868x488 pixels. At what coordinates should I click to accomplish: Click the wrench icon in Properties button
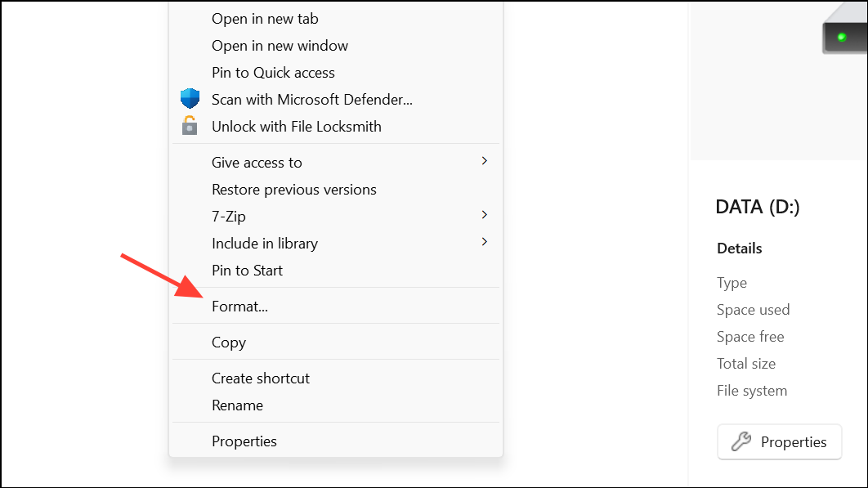740,441
